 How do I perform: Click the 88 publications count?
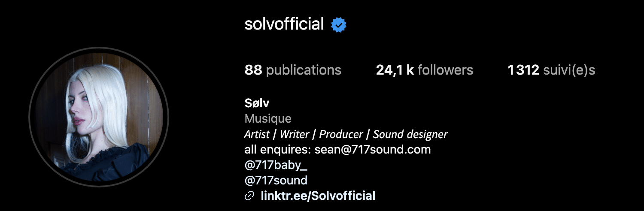tap(293, 70)
